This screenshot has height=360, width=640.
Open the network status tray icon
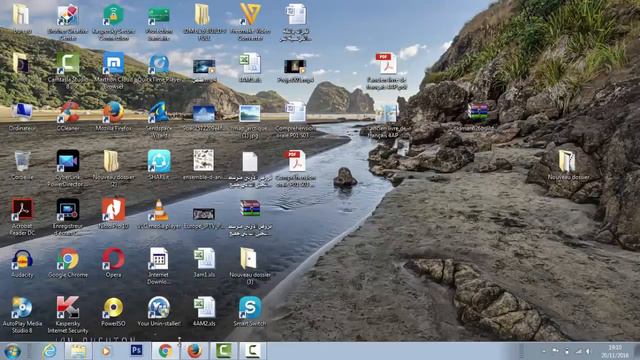[x=578, y=351]
